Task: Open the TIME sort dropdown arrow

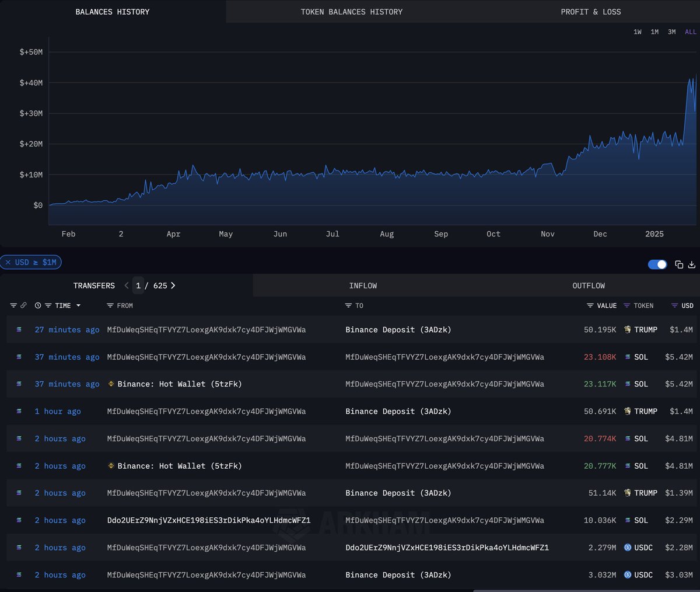Action: point(78,305)
